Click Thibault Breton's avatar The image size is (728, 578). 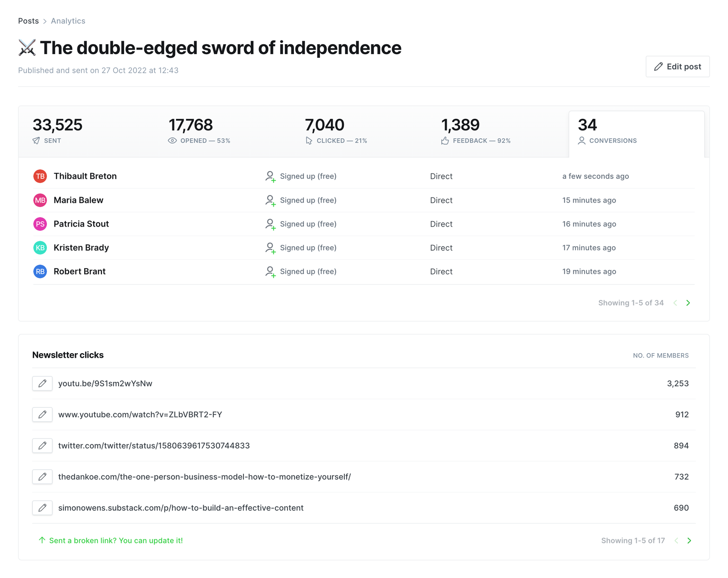(40, 176)
